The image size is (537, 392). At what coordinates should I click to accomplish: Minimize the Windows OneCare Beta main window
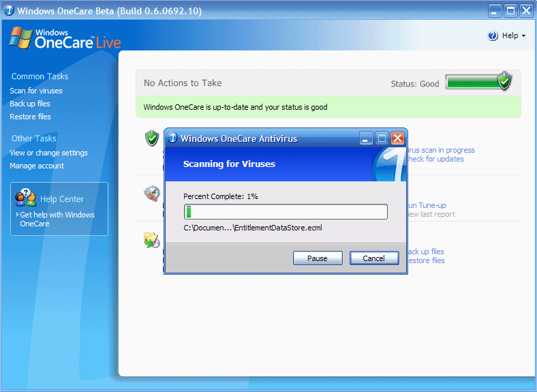pos(495,11)
